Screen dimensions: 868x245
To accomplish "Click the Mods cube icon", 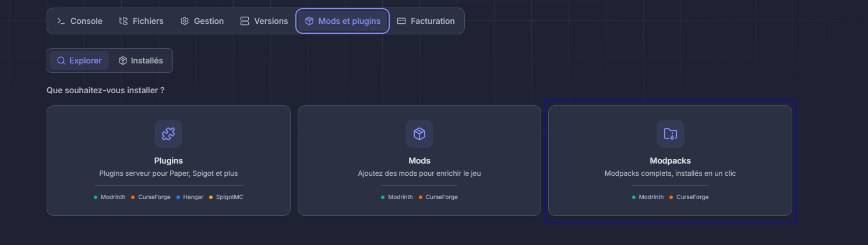I will 419,134.
